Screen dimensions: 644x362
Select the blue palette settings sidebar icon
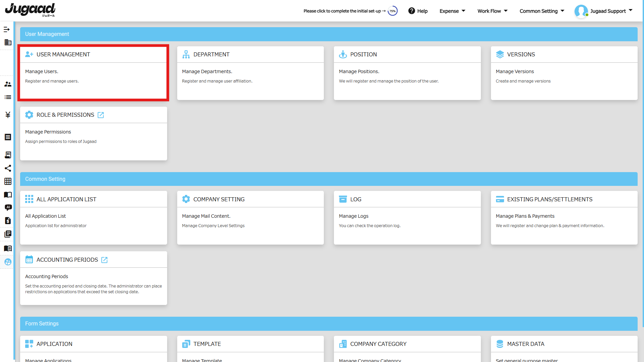8,262
